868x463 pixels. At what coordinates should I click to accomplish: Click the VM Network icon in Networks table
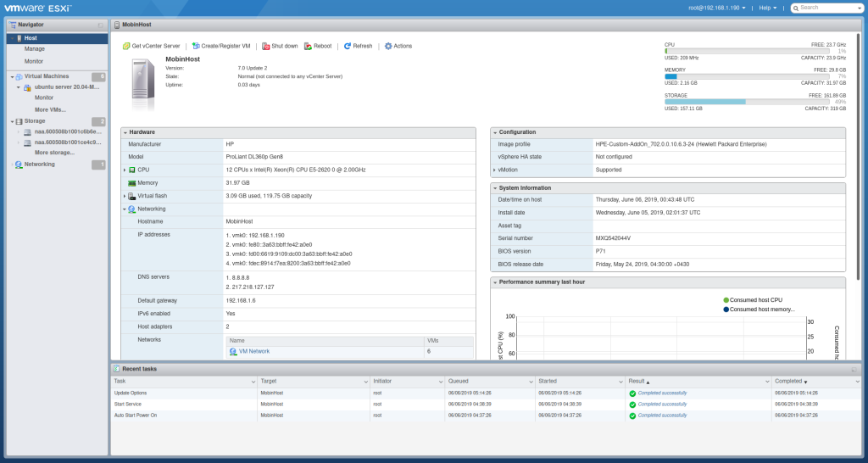pyautogui.click(x=233, y=352)
